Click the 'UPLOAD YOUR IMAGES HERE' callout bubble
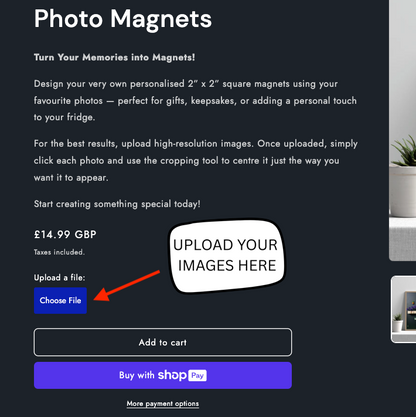 coord(227,256)
